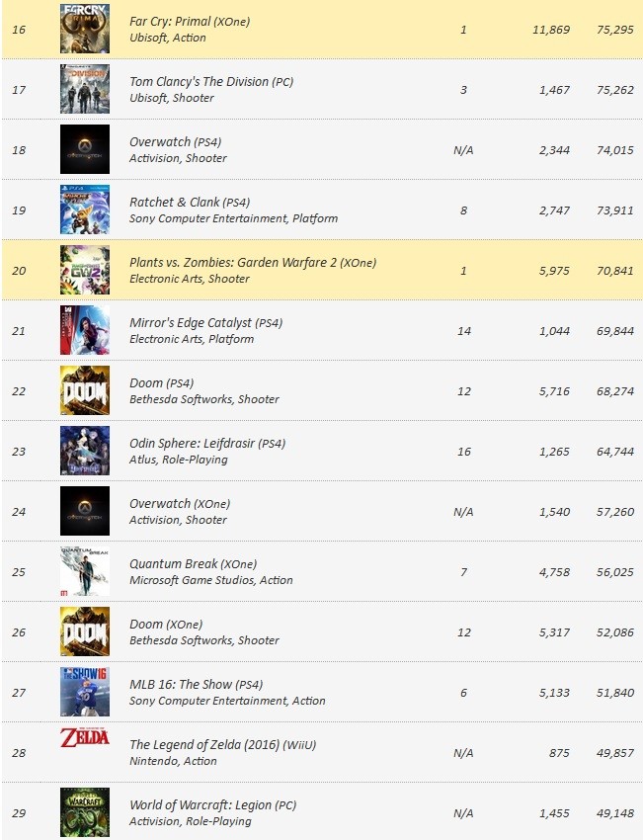Open Tom Clancy's The Division (PC) link

click(x=211, y=81)
